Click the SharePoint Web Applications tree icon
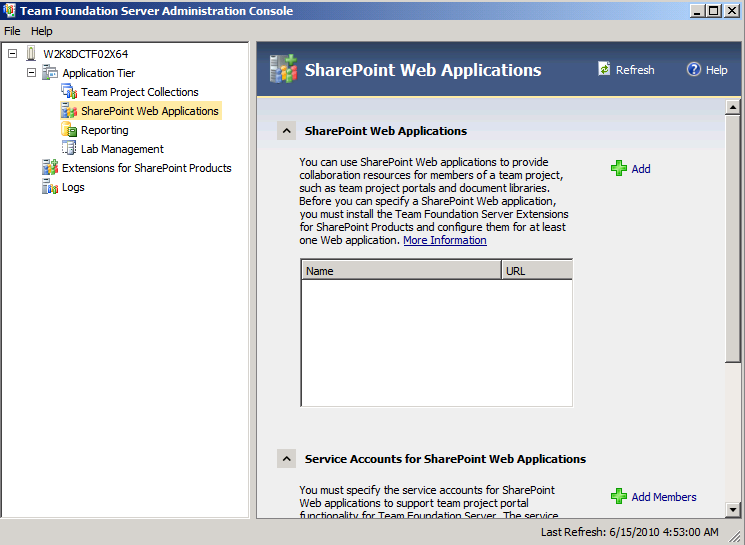 pos(69,111)
